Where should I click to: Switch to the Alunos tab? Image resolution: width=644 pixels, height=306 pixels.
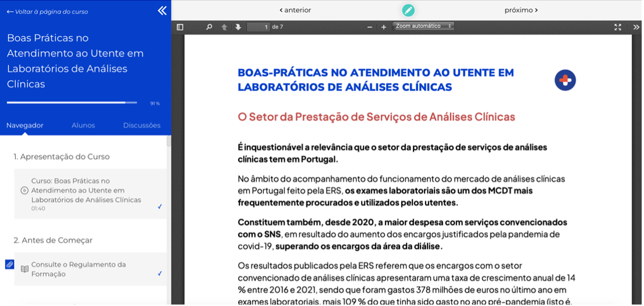(83, 125)
